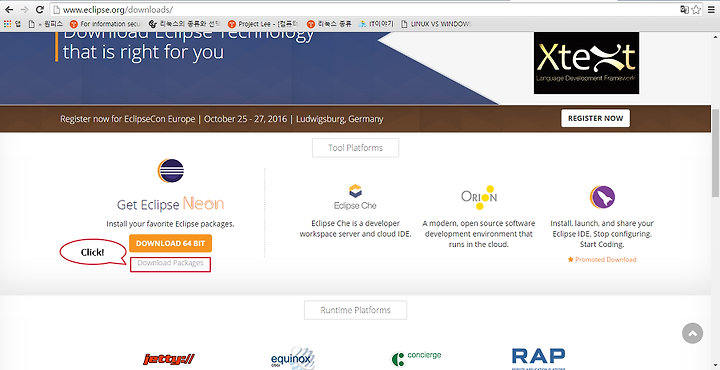Open the Apps grid bookmark shortcut
Viewport: 720px width, 370px height.
click(x=12, y=24)
